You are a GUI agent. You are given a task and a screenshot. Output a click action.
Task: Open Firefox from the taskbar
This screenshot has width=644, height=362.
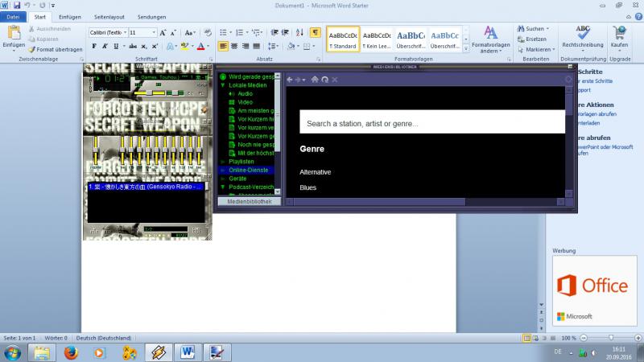tap(71, 352)
